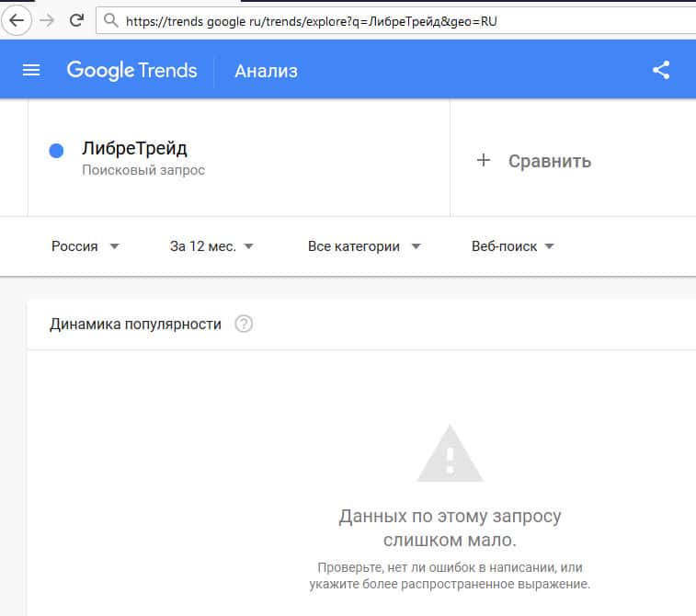Click the ЛибреТрейд search term field
The width and height of the screenshot is (696, 616).
pyautogui.click(x=134, y=149)
